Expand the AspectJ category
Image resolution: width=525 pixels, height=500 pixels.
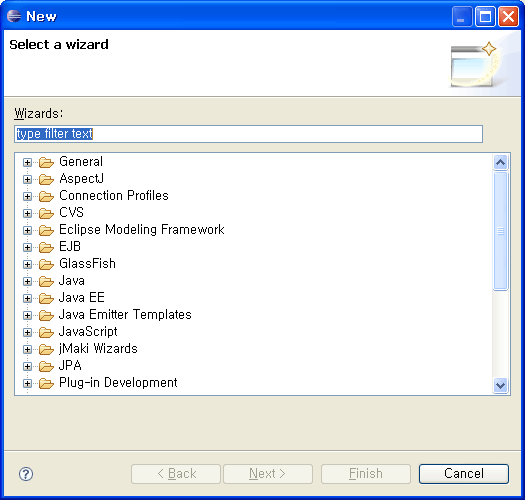(x=27, y=180)
